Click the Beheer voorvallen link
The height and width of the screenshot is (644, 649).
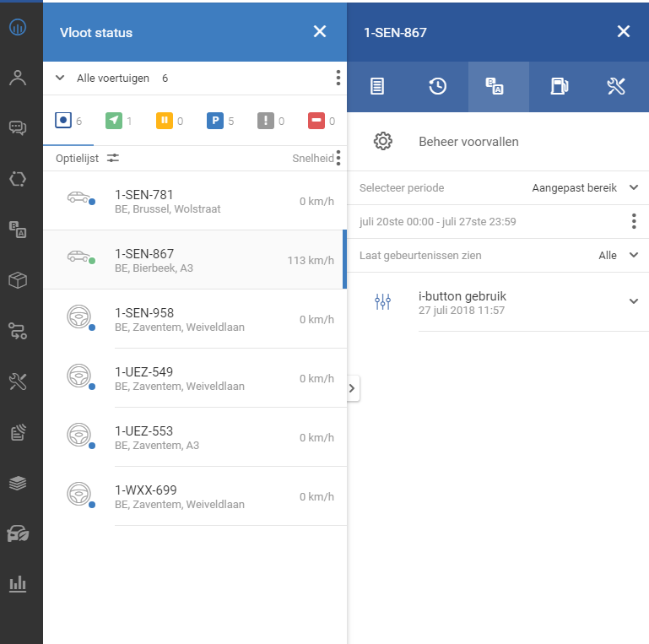point(468,142)
